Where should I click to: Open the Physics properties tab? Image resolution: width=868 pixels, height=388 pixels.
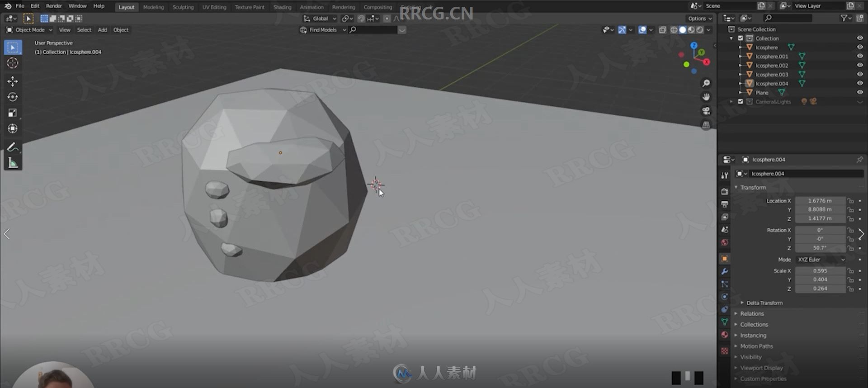(x=725, y=297)
